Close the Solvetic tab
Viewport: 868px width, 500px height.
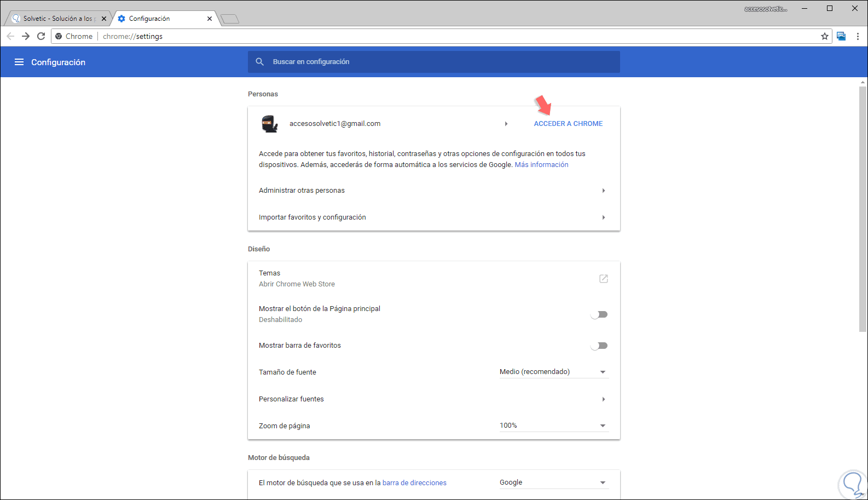[x=104, y=19]
